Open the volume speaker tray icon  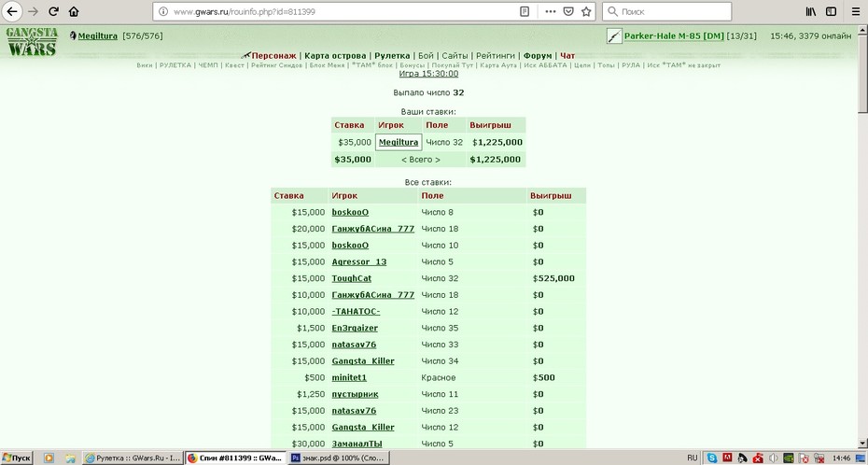774,458
